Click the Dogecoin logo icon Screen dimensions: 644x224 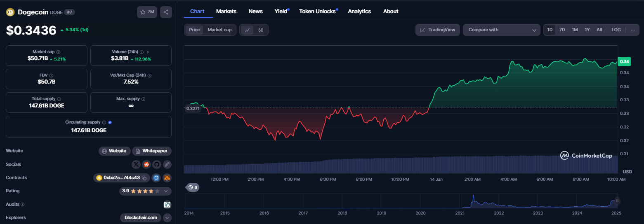pos(10,12)
